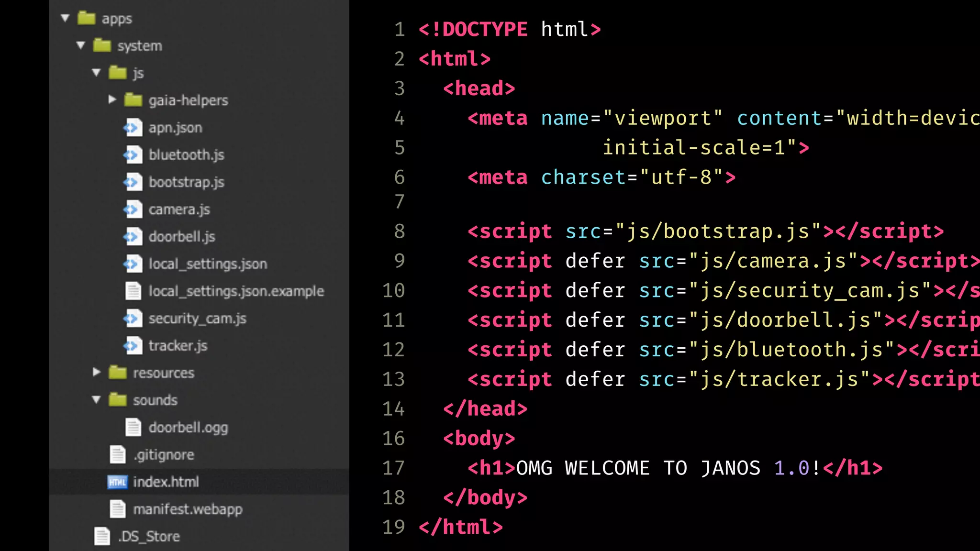980x551 pixels.
Task: Select index.html in the file tree
Action: 166,482
